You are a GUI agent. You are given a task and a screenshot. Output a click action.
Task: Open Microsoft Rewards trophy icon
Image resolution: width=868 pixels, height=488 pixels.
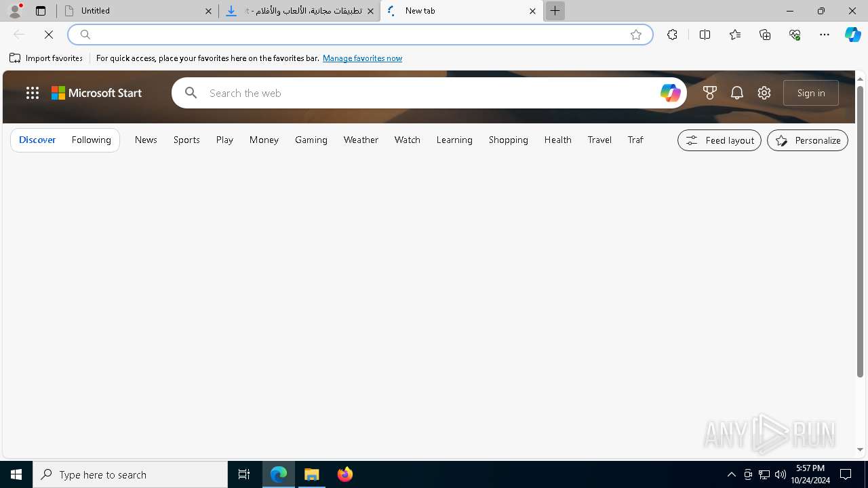pyautogui.click(x=710, y=93)
